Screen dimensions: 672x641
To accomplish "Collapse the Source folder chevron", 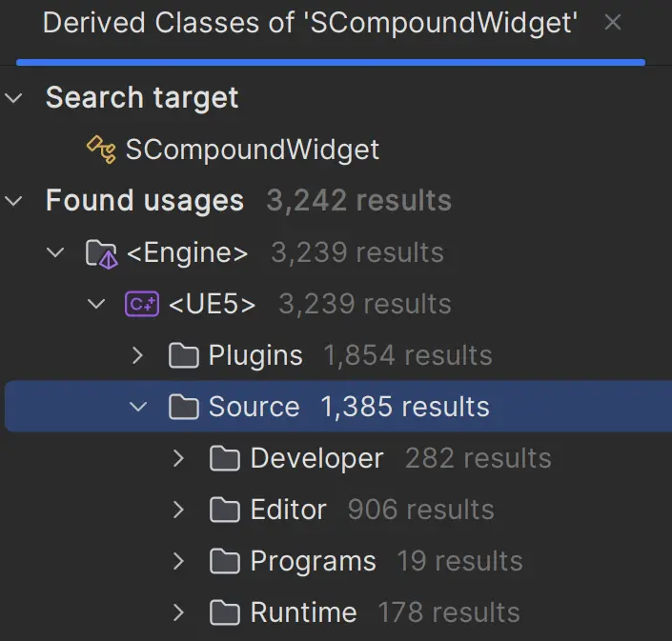I will coord(138,408).
